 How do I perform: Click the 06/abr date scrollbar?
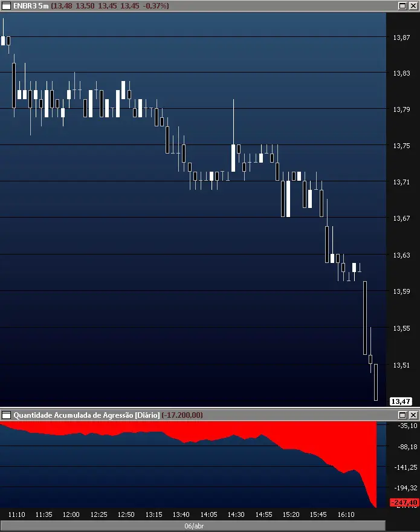193,526
